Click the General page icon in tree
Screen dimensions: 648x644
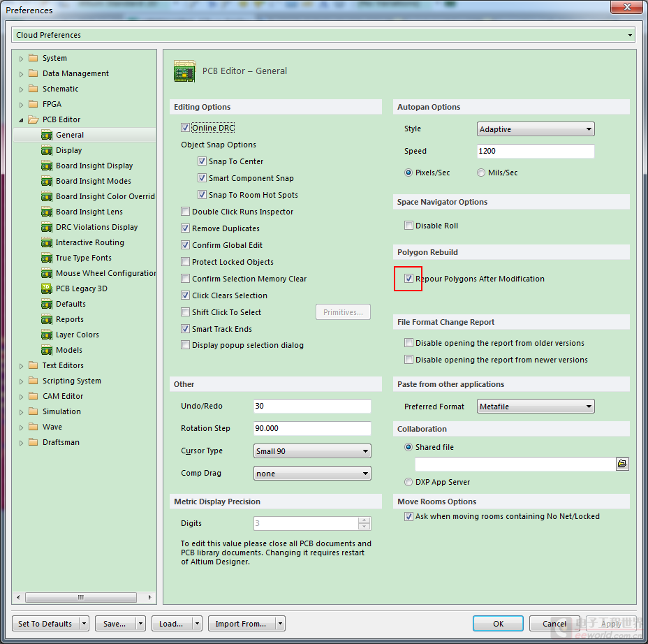pos(47,136)
